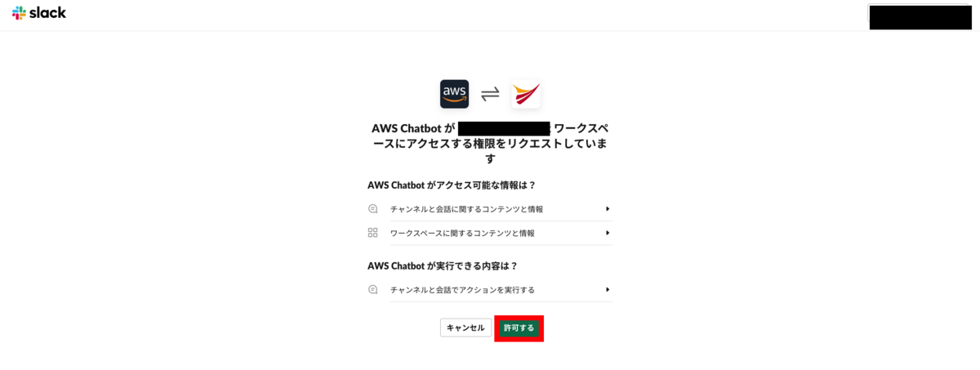This screenshot has width=980, height=370.
Task: Click the AWS Chatbot が実行できる内容は？ heading
Action: (x=443, y=265)
